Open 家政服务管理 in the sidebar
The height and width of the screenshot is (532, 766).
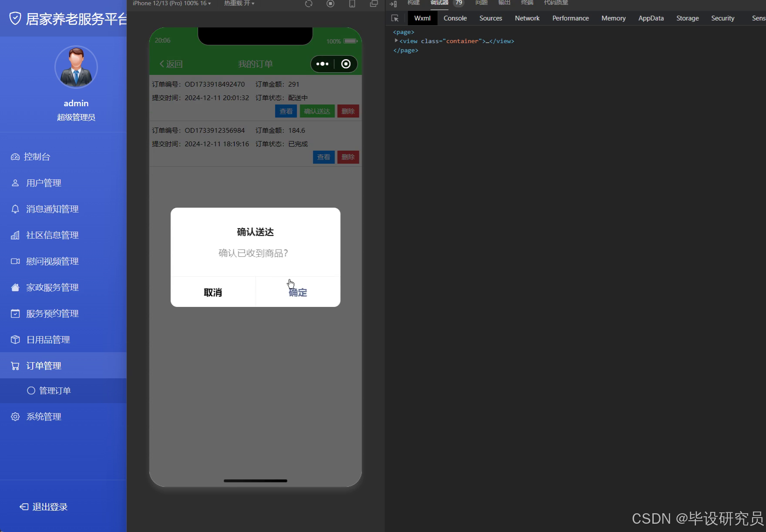tap(63, 287)
